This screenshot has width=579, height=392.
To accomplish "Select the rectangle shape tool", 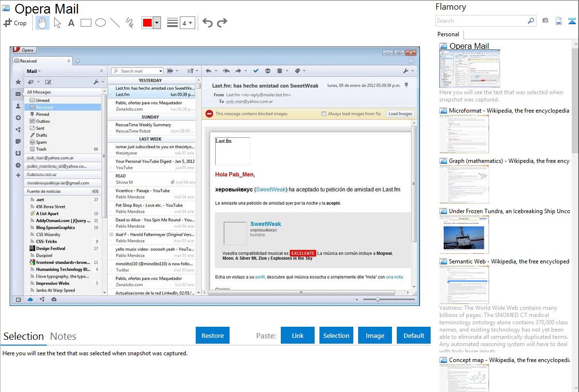I will click(86, 23).
